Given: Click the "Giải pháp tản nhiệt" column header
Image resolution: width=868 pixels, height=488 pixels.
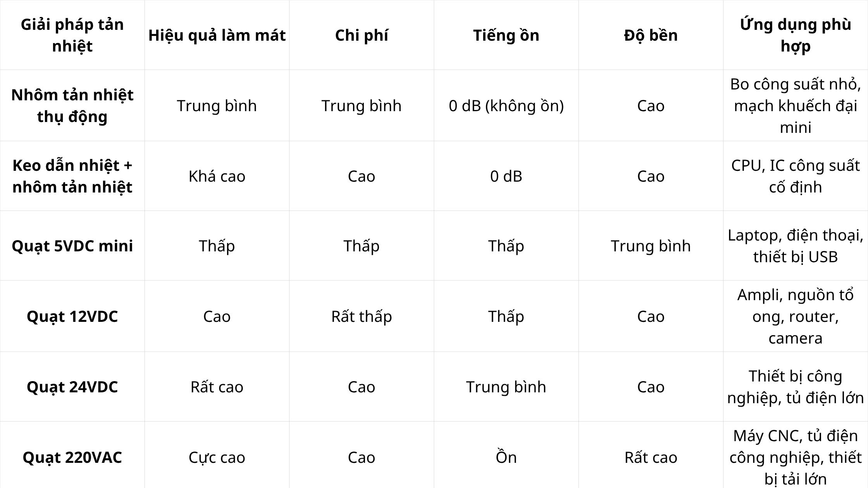Looking at the screenshot, I should pos(72,35).
